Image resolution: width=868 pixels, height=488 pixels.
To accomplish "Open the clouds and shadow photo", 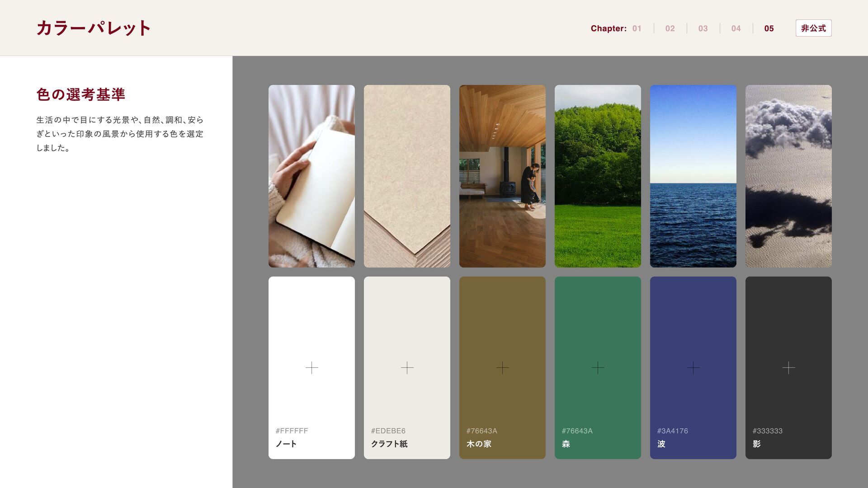I will click(x=788, y=176).
